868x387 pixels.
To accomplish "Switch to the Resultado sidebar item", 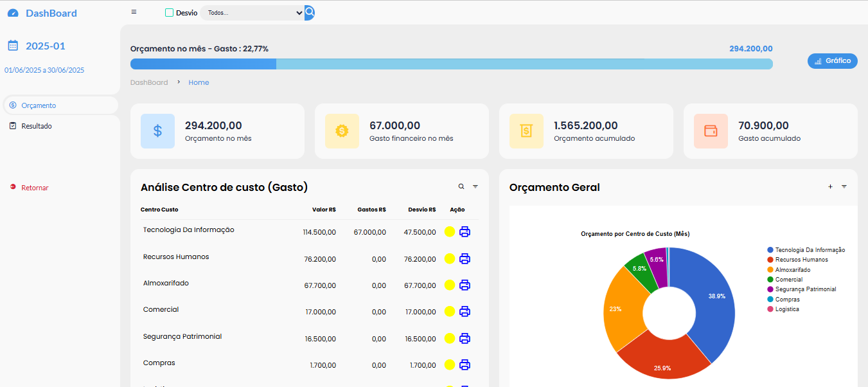I will tap(35, 125).
